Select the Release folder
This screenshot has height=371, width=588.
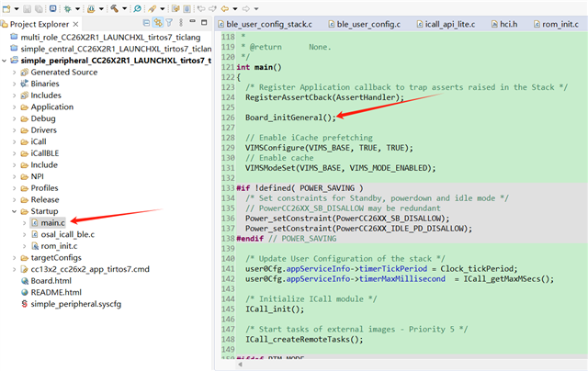(45, 200)
